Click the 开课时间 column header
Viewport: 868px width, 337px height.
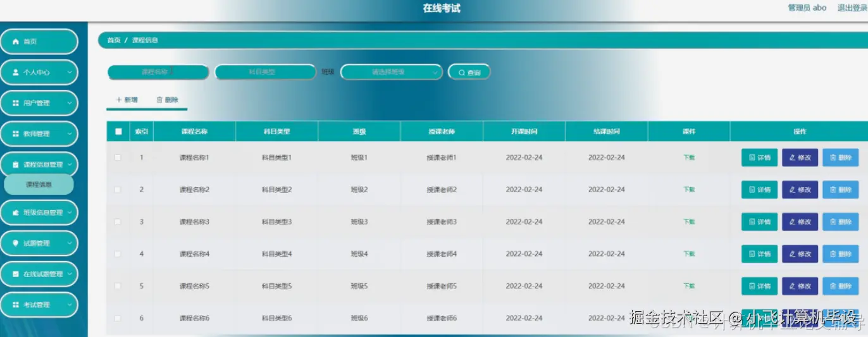(x=524, y=132)
